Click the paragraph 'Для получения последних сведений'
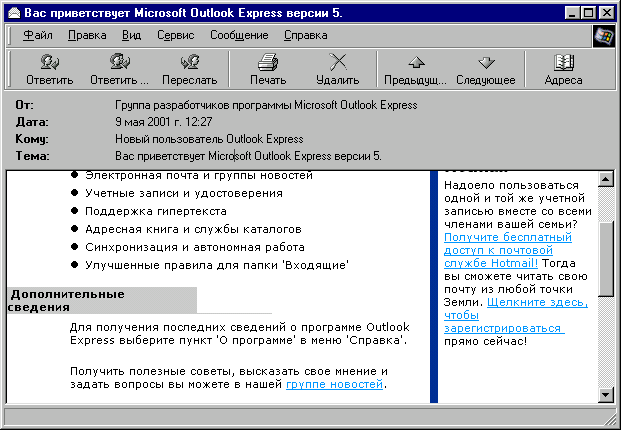Image resolution: width=621 pixels, height=430 pixels. [240, 334]
